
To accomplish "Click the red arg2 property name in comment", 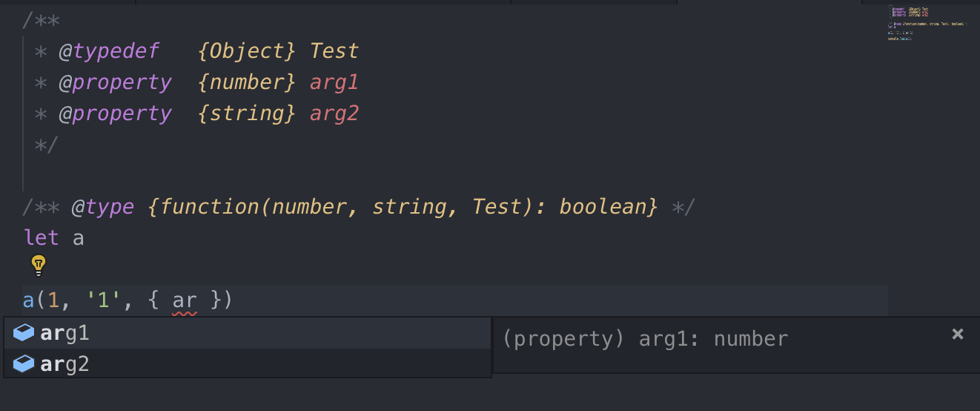I will pyautogui.click(x=334, y=114).
